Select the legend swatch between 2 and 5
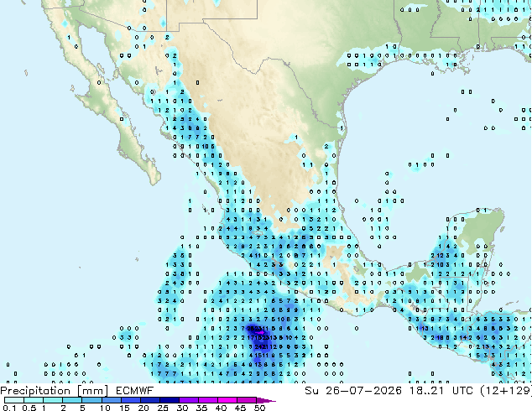 click(x=73, y=400)
